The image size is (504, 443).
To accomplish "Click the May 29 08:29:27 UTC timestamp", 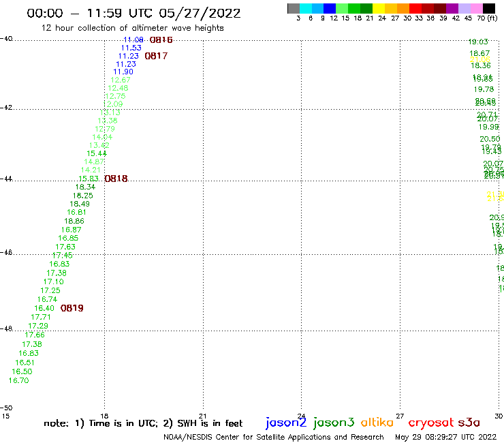I will 446,437.
